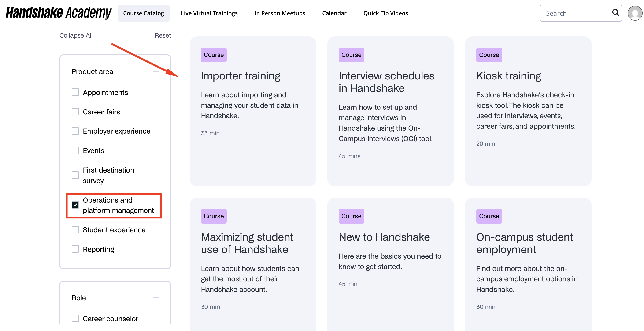
Task: Click 'Learn how to set up' description
Action: [386, 123]
